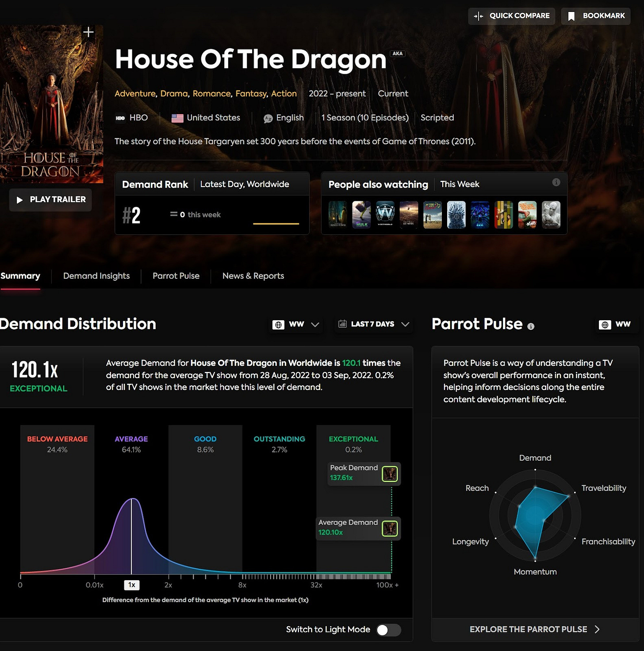
Task: Click the Demand axis label on radar
Action: click(535, 458)
